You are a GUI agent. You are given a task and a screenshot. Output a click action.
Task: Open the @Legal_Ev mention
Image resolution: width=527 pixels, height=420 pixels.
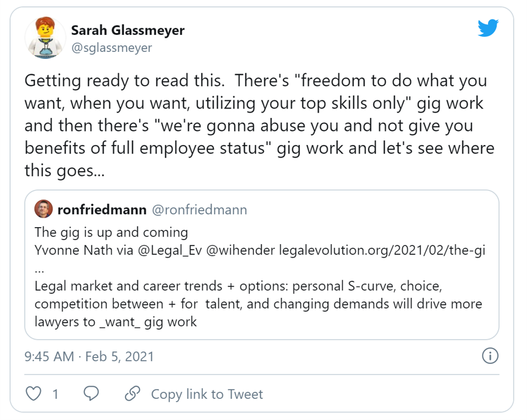170,251
